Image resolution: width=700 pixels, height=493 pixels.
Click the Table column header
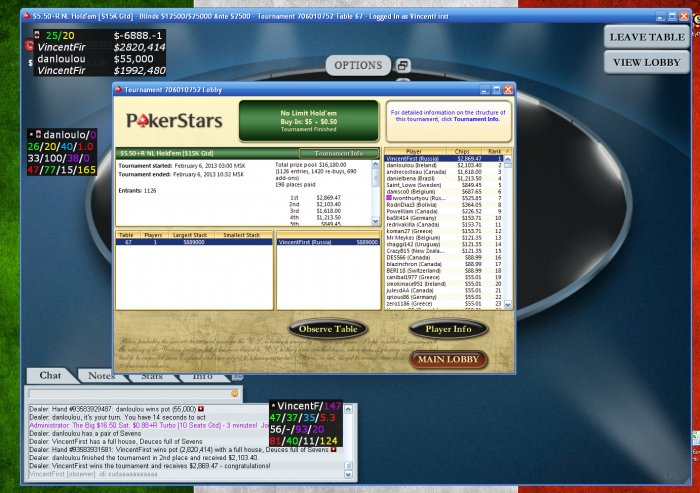coord(126,235)
